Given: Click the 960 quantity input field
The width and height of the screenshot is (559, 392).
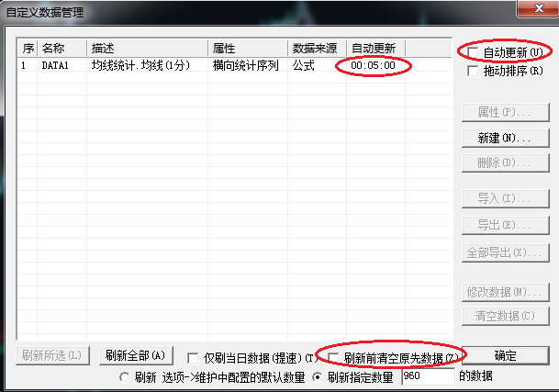Looking at the screenshot, I should point(428,376).
